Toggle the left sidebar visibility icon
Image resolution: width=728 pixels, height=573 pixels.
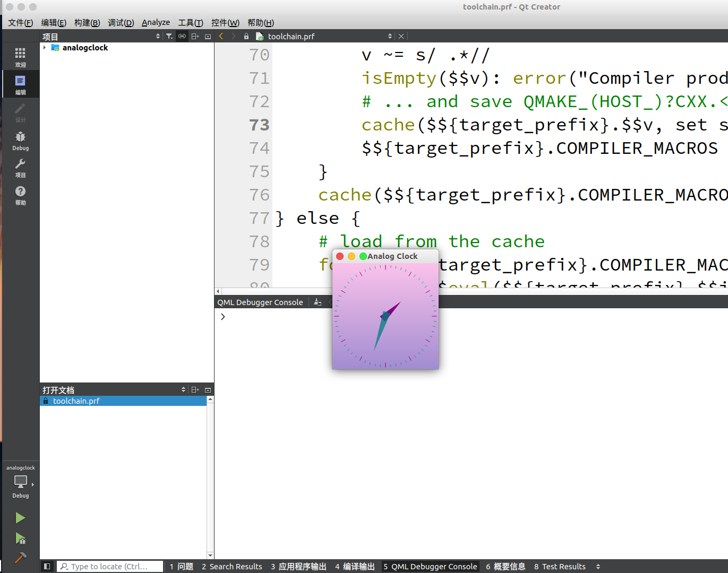(x=47, y=566)
